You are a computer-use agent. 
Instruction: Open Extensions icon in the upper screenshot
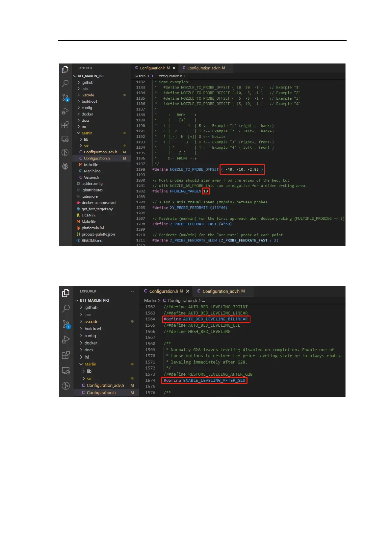point(65,125)
